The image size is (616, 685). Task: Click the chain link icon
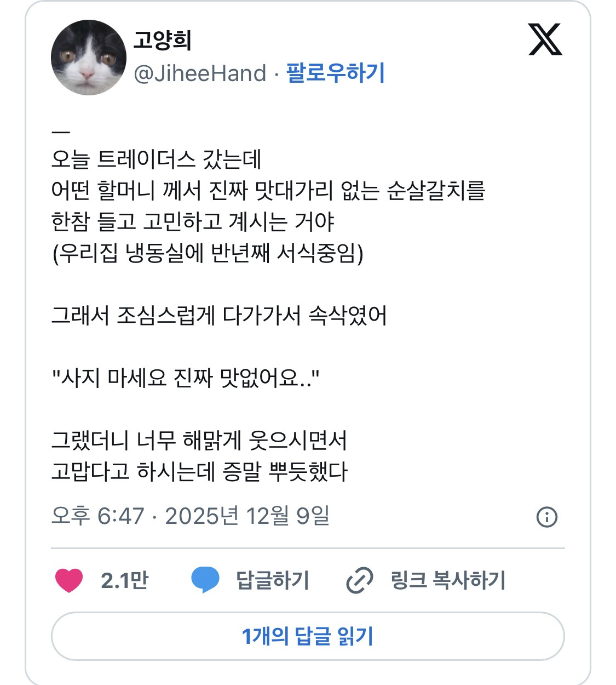pos(360,580)
